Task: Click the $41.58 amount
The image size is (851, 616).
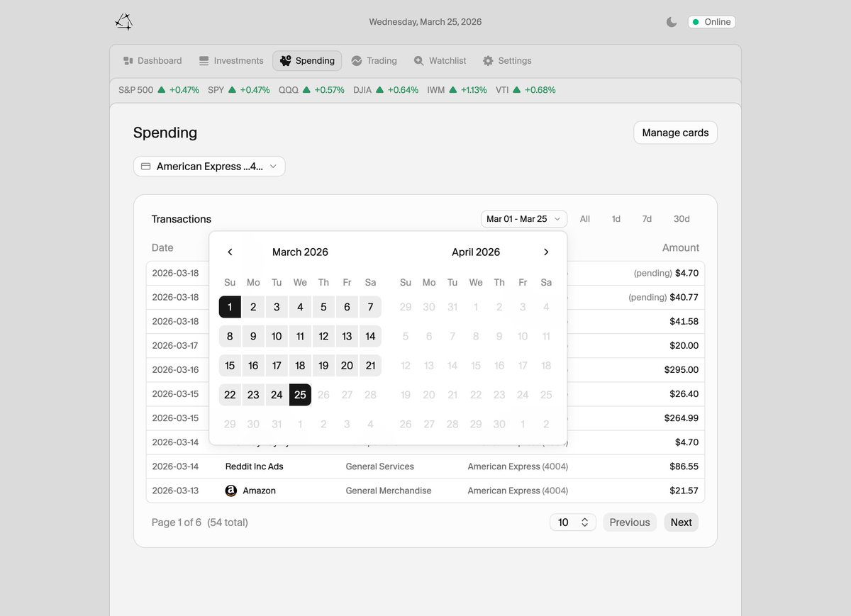Action: [684, 322]
